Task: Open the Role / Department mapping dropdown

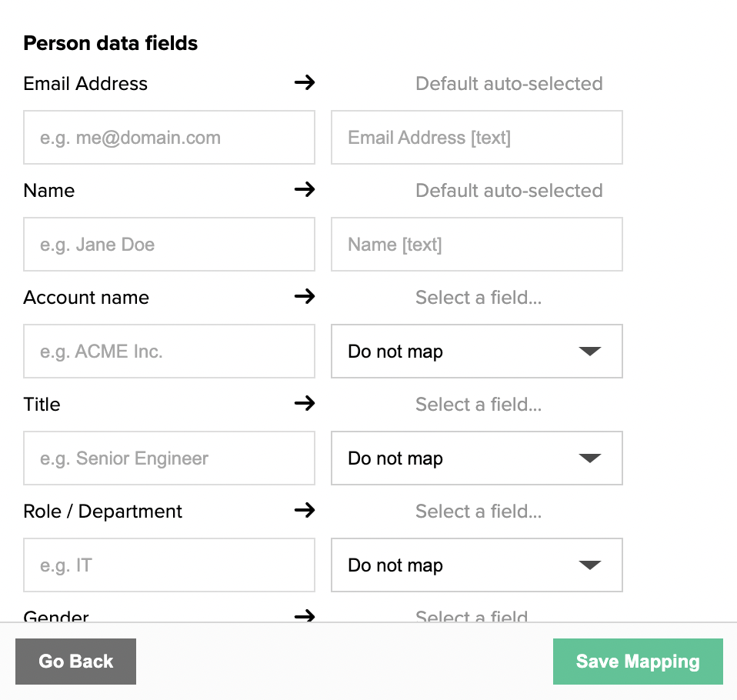Action: 477,565
